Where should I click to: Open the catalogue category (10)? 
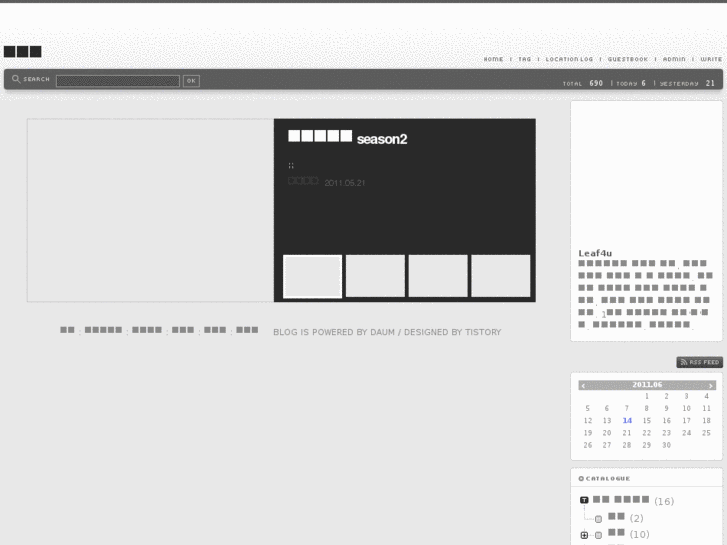pyautogui.click(x=628, y=534)
